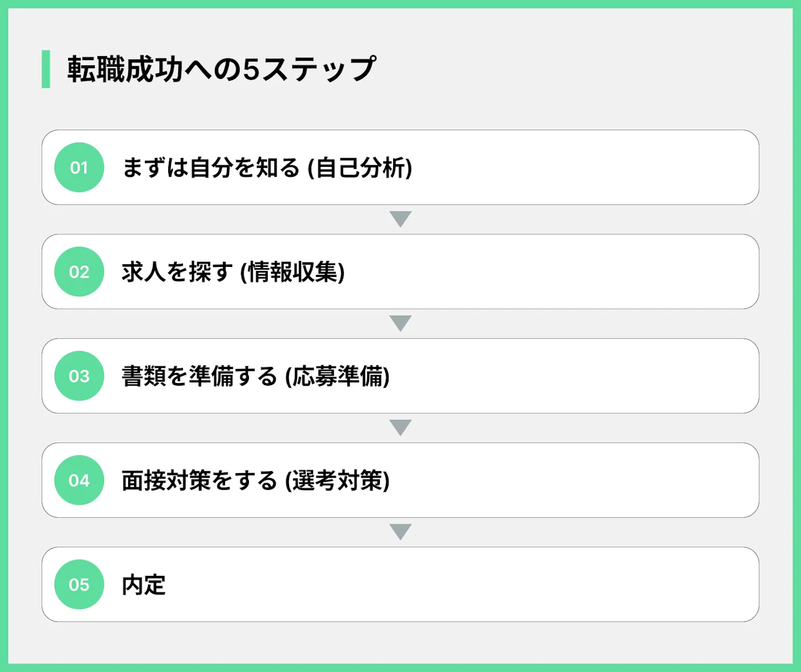Screen dimensions: 801x672
Task: Select the (応募準備) label in step 03
Action: pyautogui.click(x=337, y=376)
